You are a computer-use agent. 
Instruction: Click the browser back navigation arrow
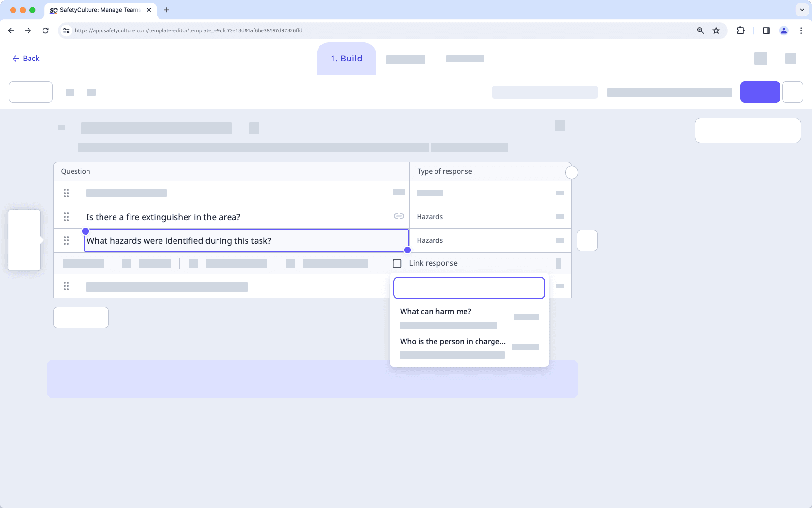coord(11,30)
